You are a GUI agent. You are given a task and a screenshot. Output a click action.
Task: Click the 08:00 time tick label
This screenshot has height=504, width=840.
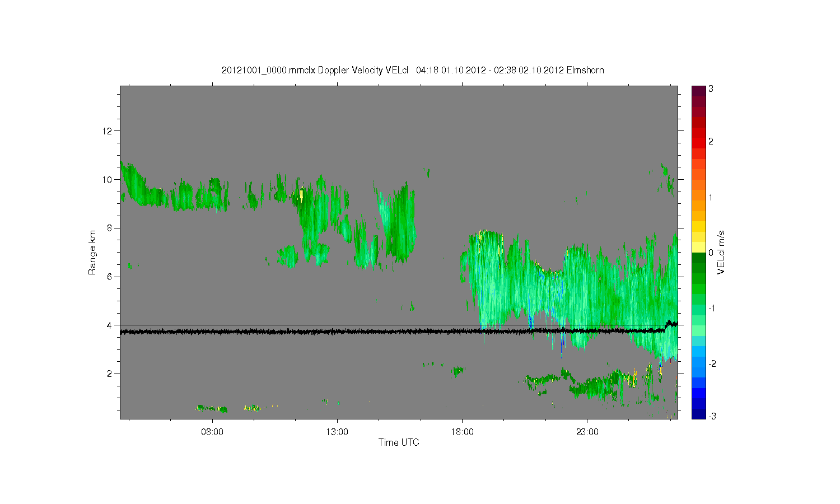click(212, 432)
